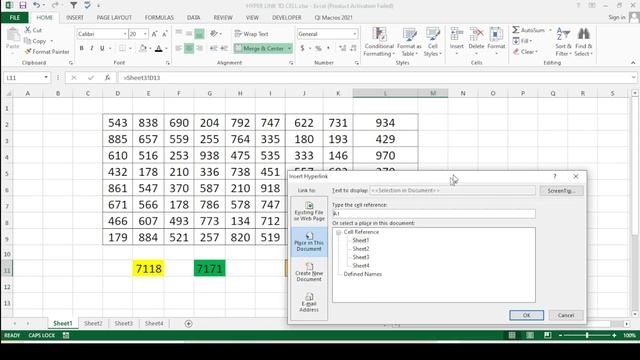Image resolution: width=640 pixels, height=360 pixels.
Task: Select Existing File or Web Page link option
Action: [x=309, y=211]
